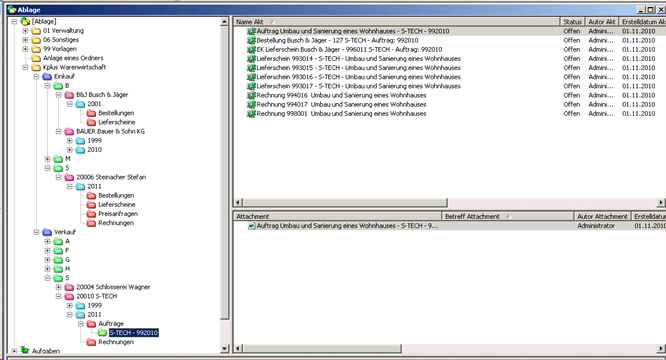Sort by the Autor Akt column header
This screenshot has width=666, height=360.
[x=601, y=22]
